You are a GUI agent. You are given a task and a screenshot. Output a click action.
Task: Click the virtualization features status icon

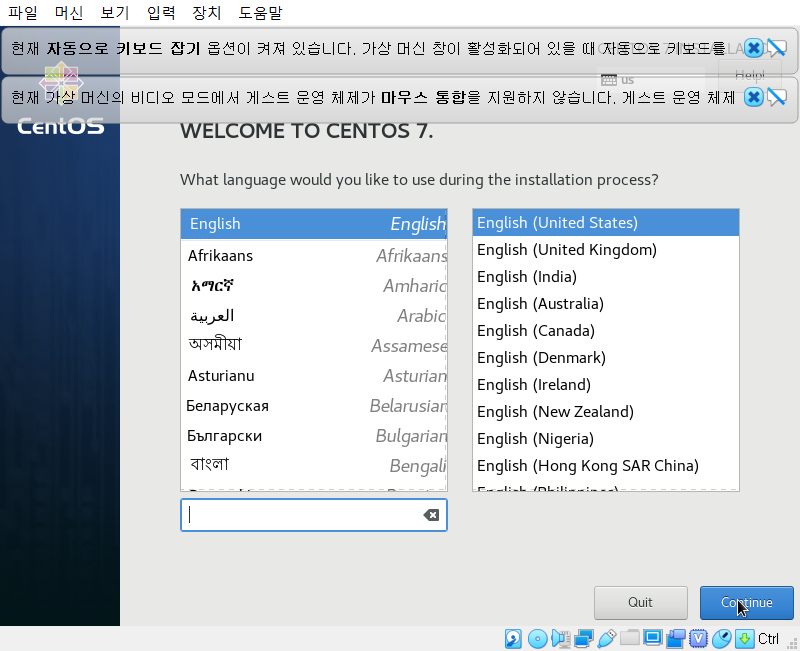pyautogui.click(x=698, y=638)
